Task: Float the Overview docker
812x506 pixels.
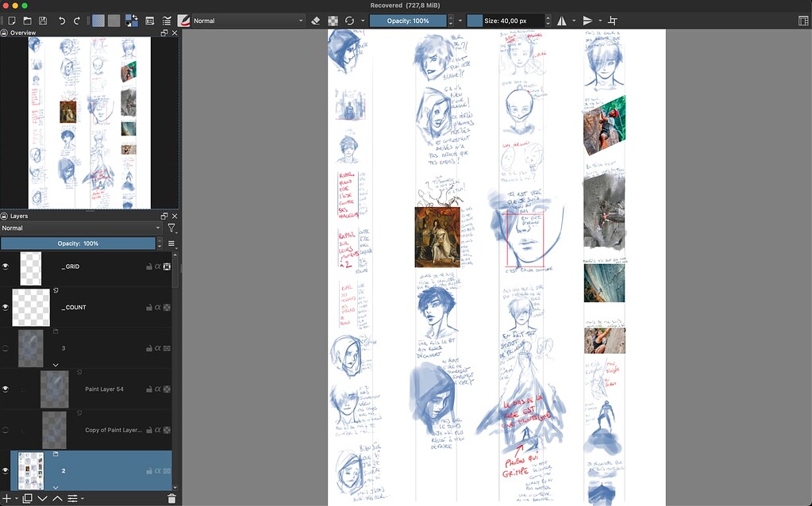Action: pyautogui.click(x=164, y=33)
